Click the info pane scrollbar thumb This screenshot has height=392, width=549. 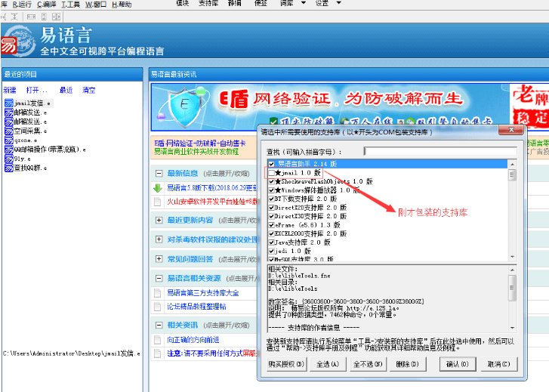[512, 288]
